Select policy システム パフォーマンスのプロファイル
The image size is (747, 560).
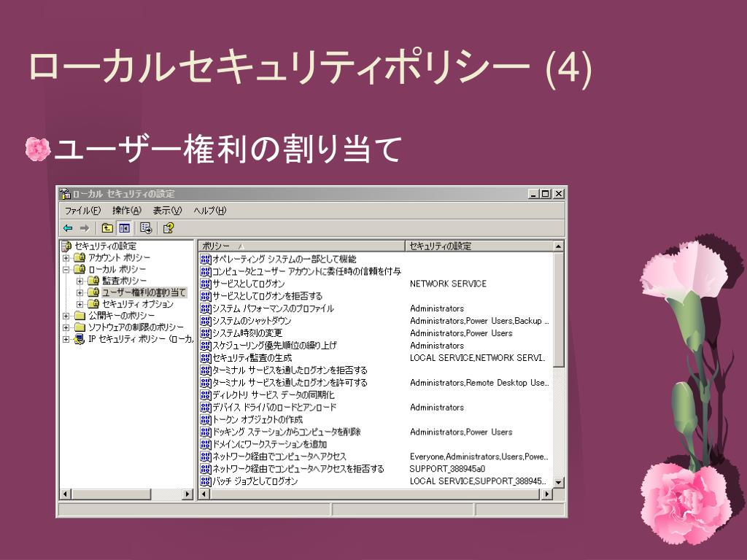[x=273, y=308]
